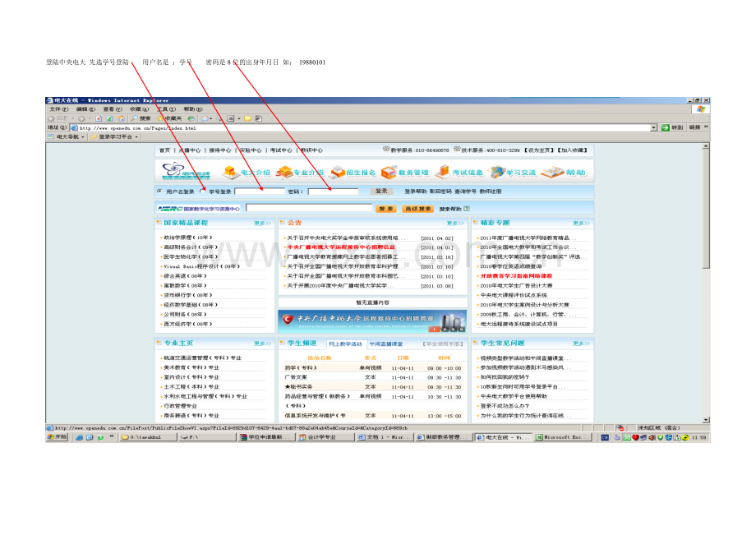
Task: Click the 中央广播电视大学 recruitment banner image
Action: pos(372,321)
